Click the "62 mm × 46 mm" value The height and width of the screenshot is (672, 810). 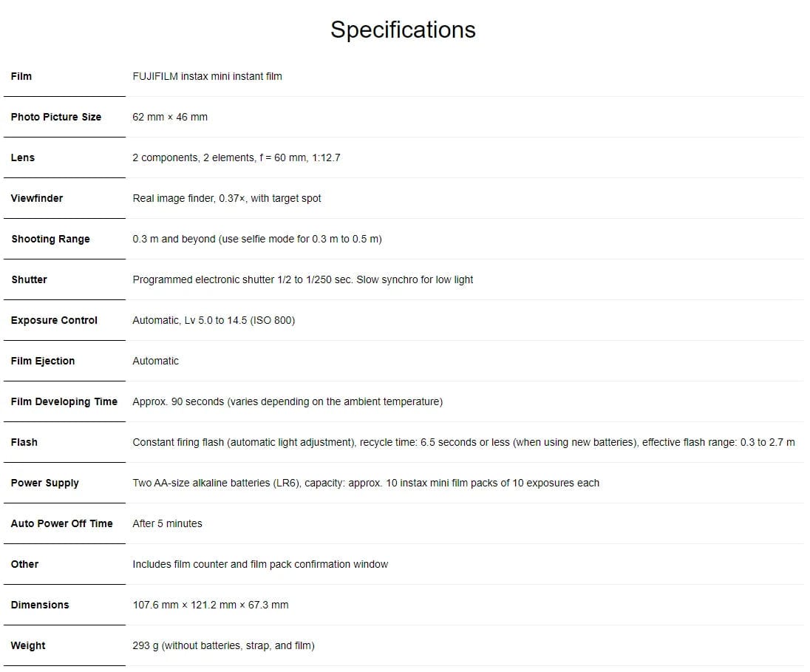pyautogui.click(x=170, y=117)
